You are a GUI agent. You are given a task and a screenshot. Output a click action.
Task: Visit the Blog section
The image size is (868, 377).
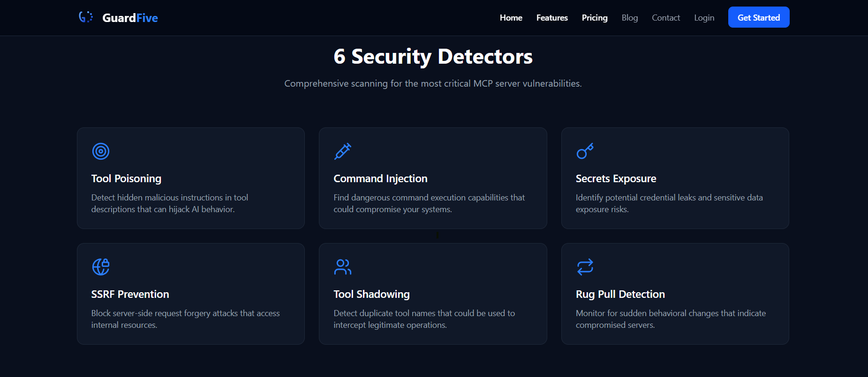[629, 17]
